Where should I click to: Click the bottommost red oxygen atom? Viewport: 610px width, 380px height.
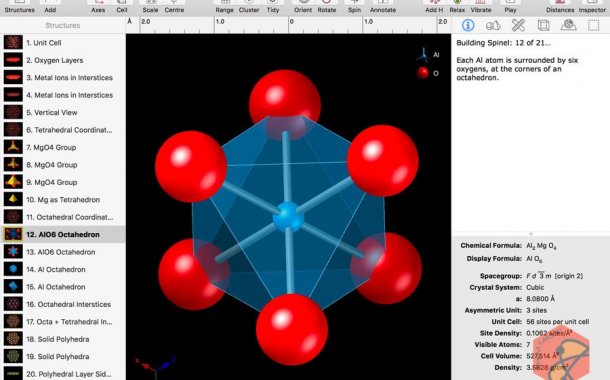click(292, 329)
